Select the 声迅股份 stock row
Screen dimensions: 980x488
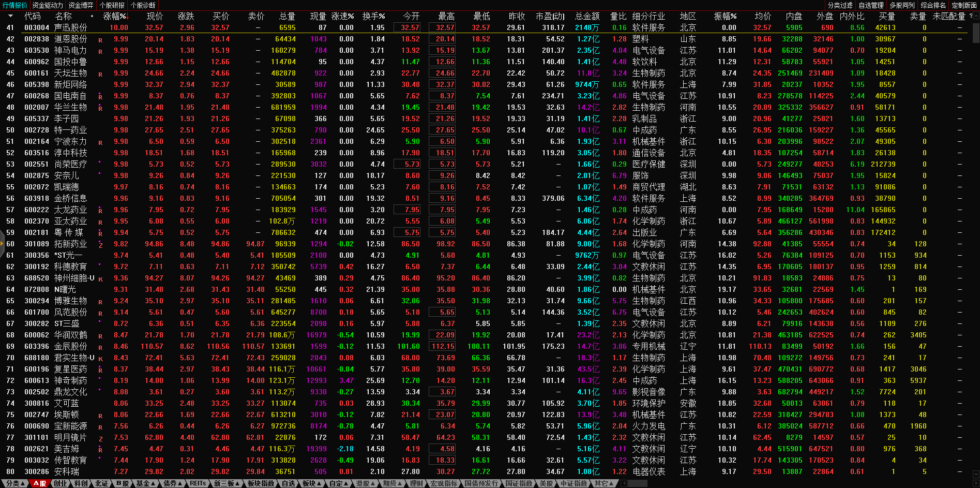click(71, 27)
